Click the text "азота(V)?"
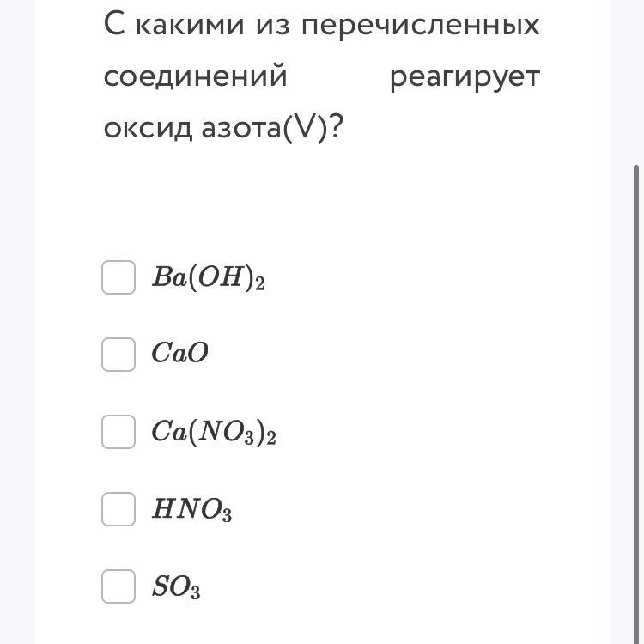Screen dimensions: 644x644 click(272, 128)
